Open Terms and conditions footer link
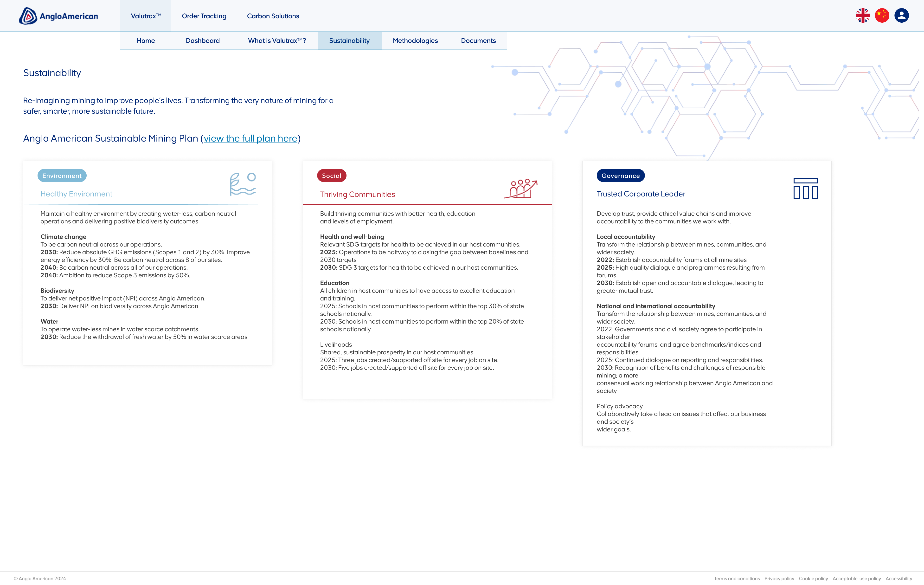Viewport: 924px width, 585px height. (737, 578)
